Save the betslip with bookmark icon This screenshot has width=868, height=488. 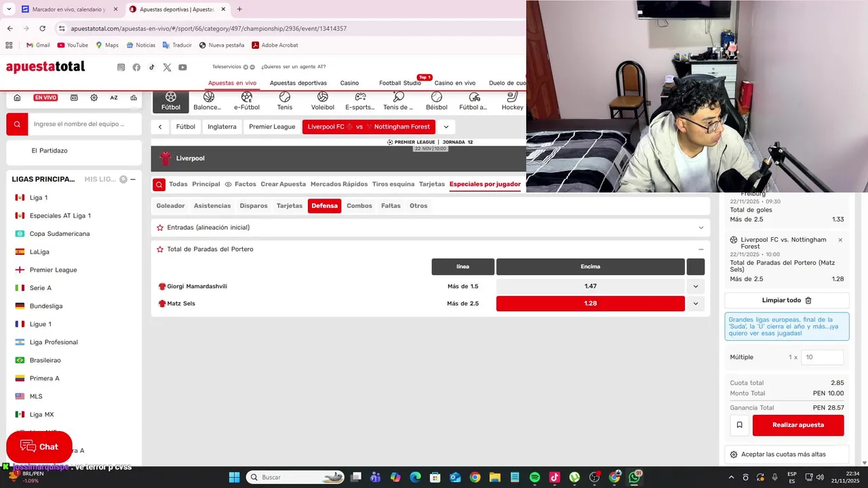[x=739, y=425]
